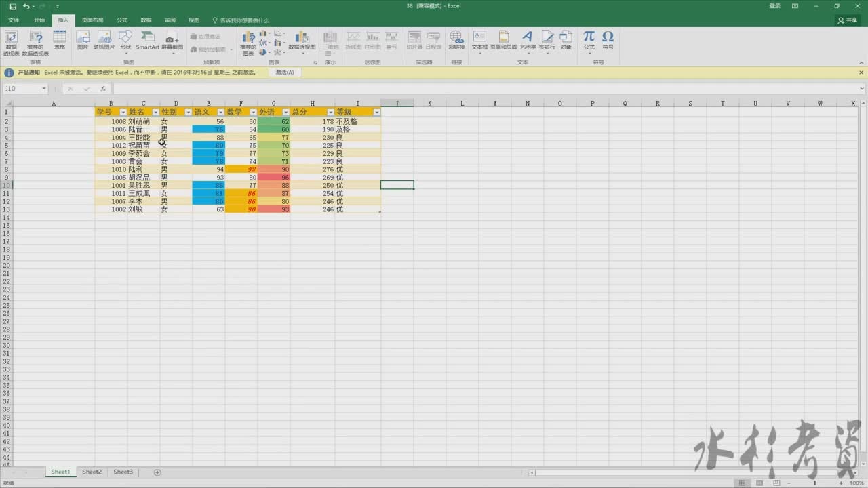
Task: Open the filter dropdown for 姓名 column
Action: [x=155, y=112]
